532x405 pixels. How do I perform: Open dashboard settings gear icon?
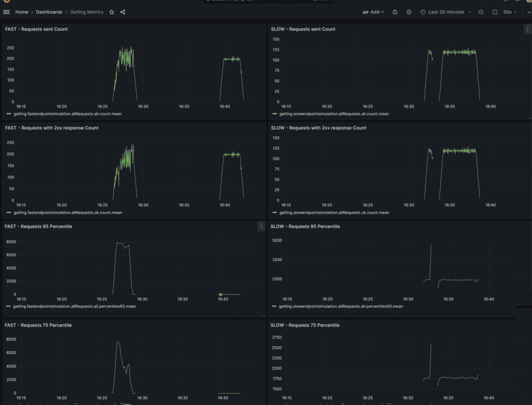tap(409, 12)
